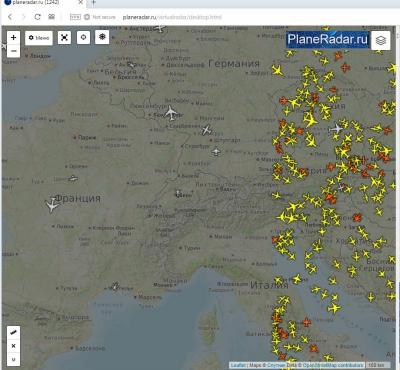Select the planeradar.ru (1242) browser tab
Viewport: 400px width, 370px height.
[x=43, y=3]
